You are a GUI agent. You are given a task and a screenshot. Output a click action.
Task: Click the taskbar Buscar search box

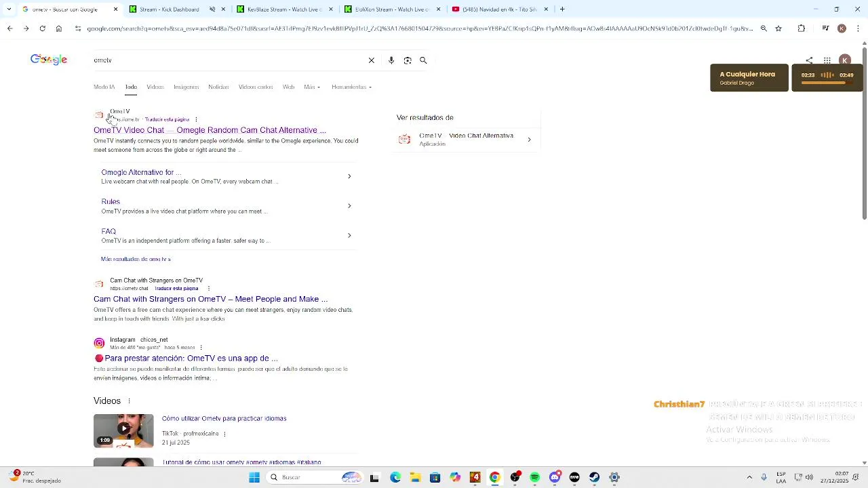pyautogui.click(x=315, y=477)
